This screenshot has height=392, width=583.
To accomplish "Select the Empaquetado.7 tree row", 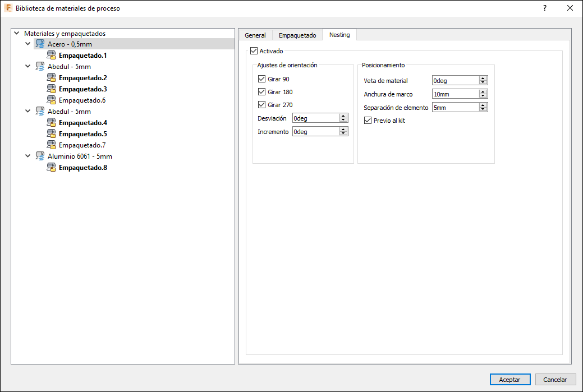I will pyautogui.click(x=82, y=145).
